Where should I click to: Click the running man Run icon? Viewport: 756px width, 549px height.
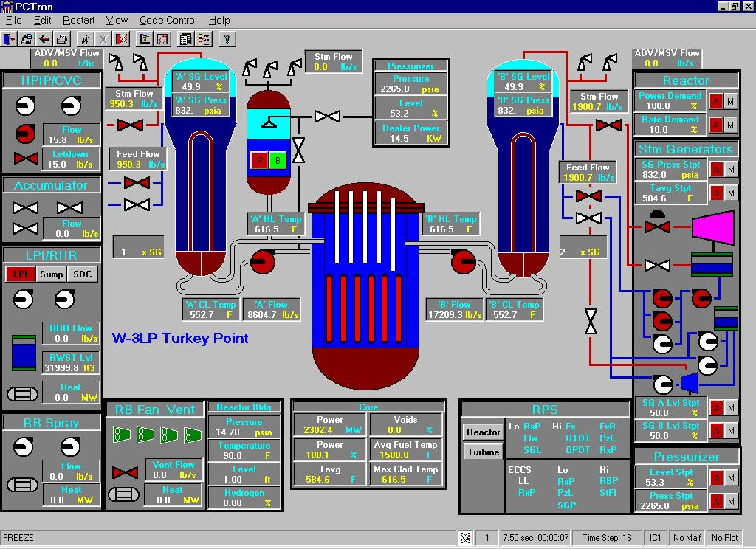(86, 39)
